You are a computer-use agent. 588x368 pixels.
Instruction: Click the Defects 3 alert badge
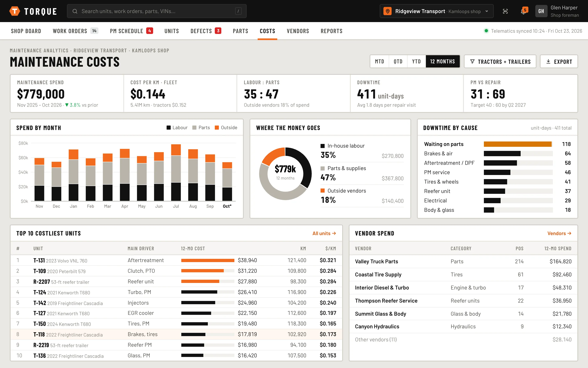click(x=218, y=31)
